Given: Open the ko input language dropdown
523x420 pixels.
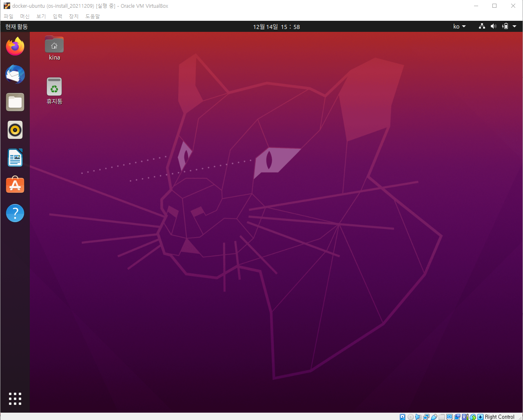Looking at the screenshot, I should pyautogui.click(x=459, y=27).
